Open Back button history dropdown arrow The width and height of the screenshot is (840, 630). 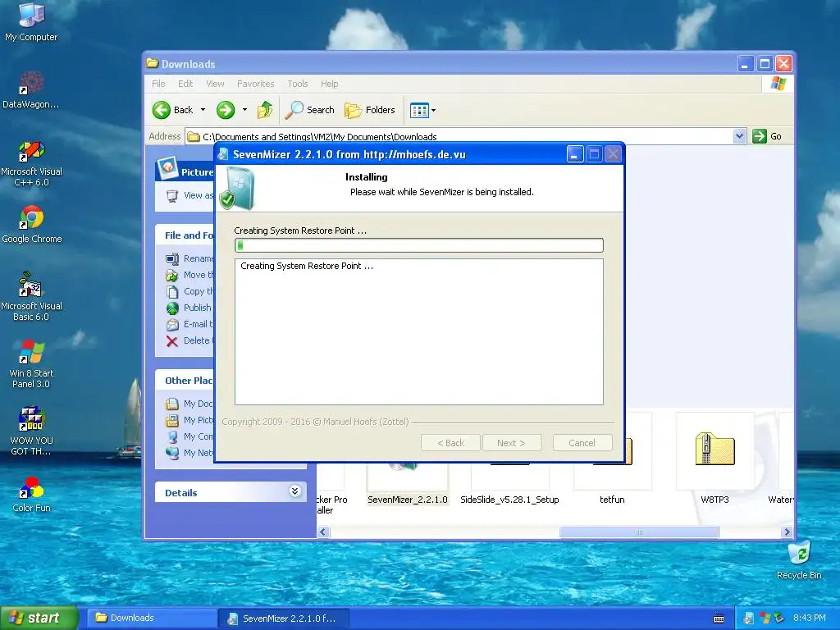tap(203, 110)
